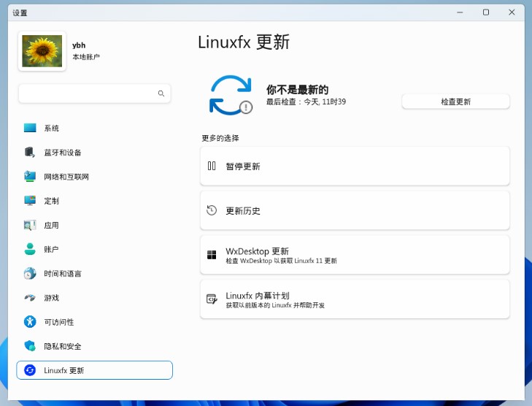Click the magnifier search icon

[x=161, y=93]
